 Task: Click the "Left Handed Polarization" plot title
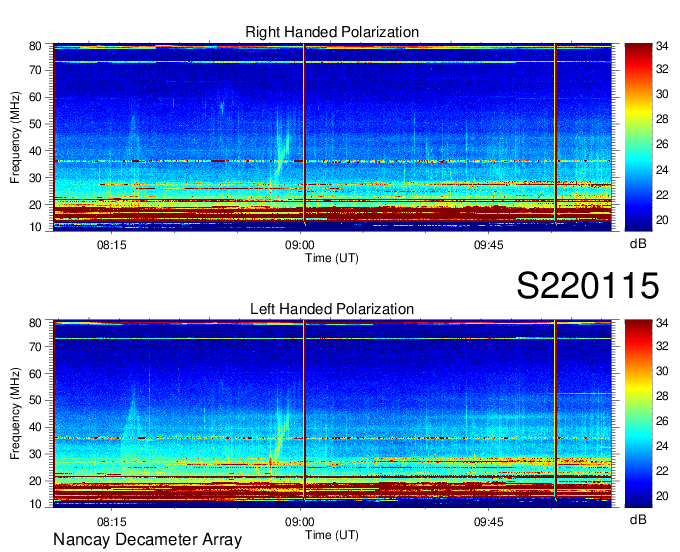[332, 309]
